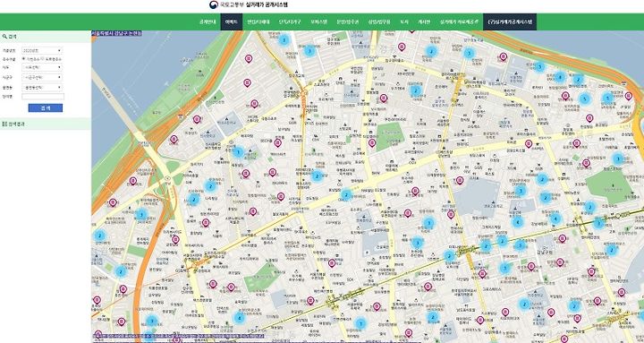Click the 서울특별시 강남구 address label on map
Screen dimensions: 644x343
click(116, 33)
